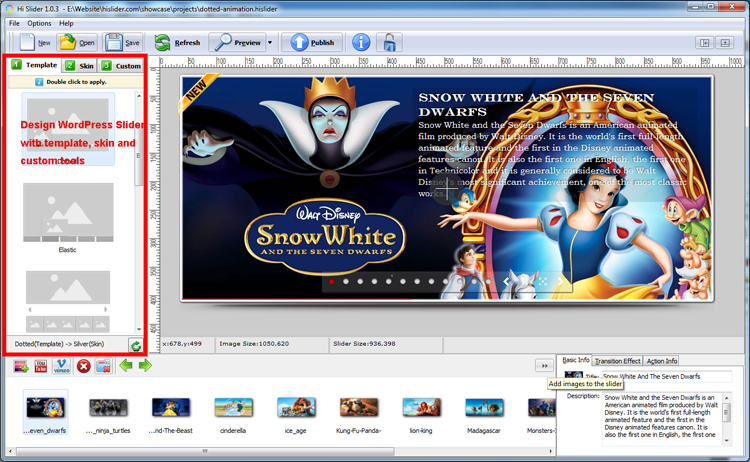This screenshot has height=462, width=750.
Task: Open the blue info icon
Action: tap(361, 43)
